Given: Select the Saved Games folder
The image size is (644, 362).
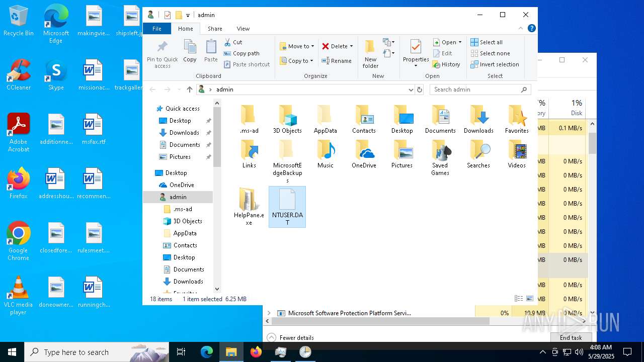Looking at the screenshot, I should point(440,157).
